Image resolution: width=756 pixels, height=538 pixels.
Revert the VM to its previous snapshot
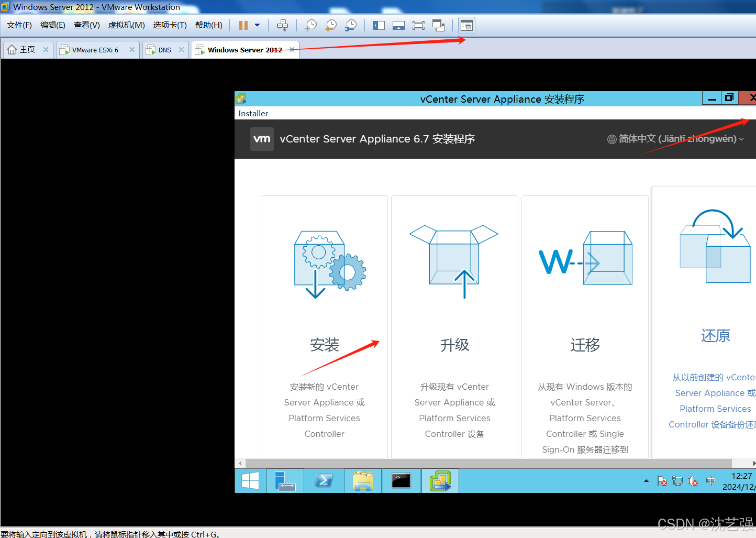pos(331,25)
